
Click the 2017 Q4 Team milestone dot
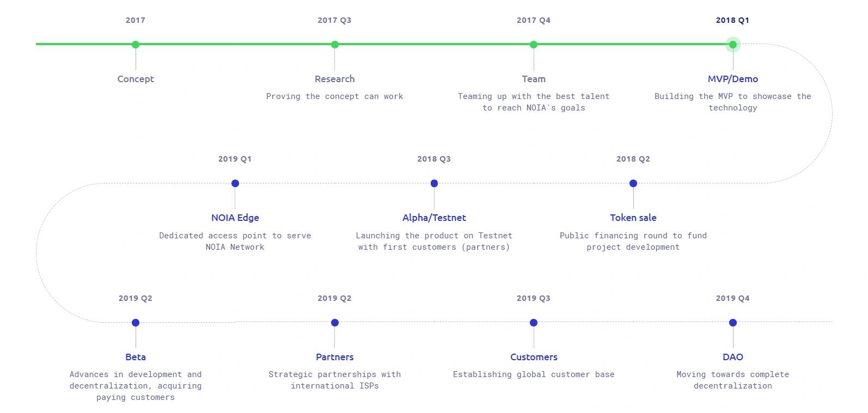pyautogui.click(x=534, y=45)
